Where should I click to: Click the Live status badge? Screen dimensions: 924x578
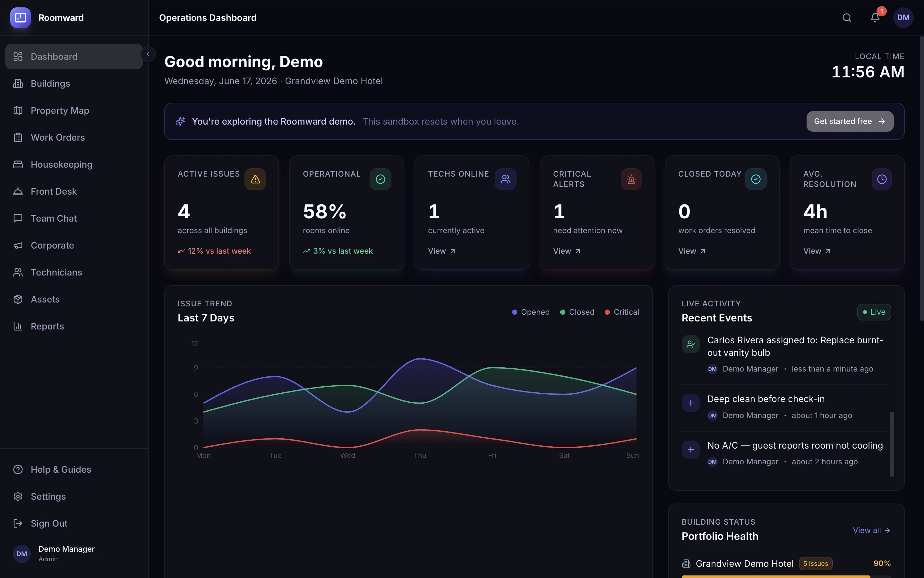coord(874,312)
